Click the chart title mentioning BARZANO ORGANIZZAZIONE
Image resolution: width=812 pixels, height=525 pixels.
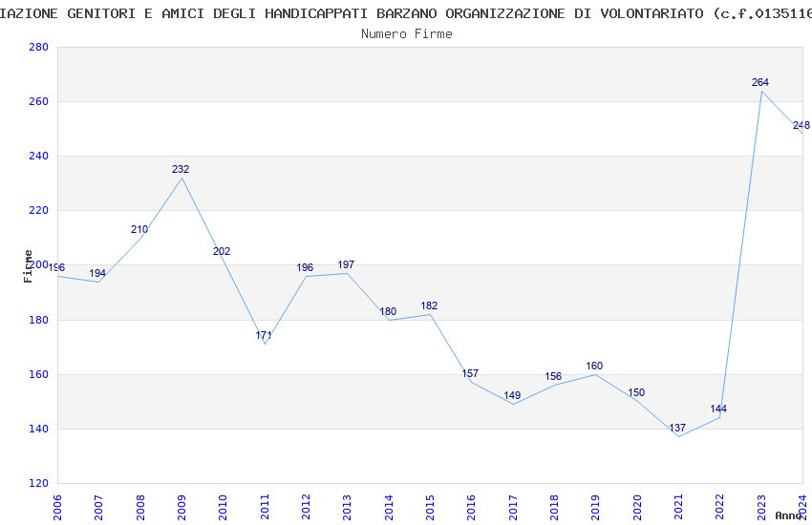[x=406, y=13]
